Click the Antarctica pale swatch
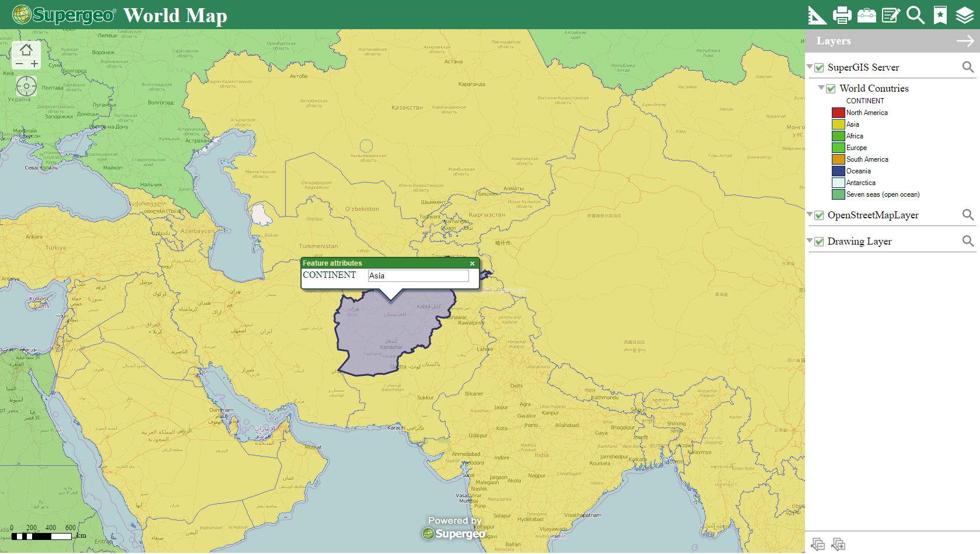Screen dimensions: 980x554 [838, 183]
